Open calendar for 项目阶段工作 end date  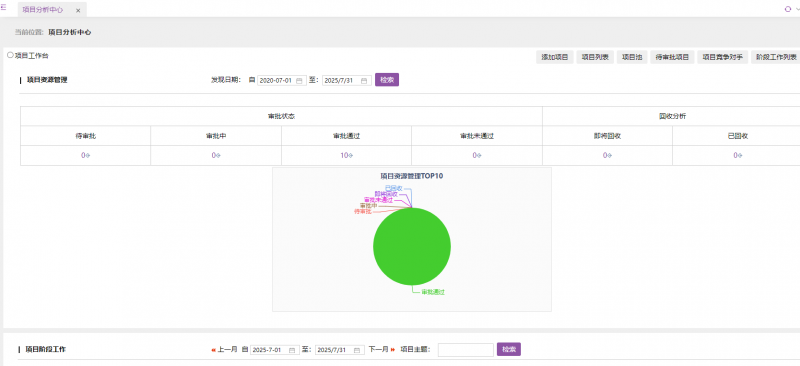[x=357, y=350]
